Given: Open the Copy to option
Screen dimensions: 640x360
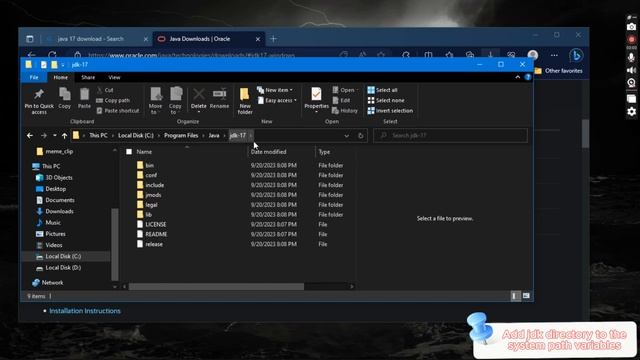Looking at the screenshot, I should point(175,100).
